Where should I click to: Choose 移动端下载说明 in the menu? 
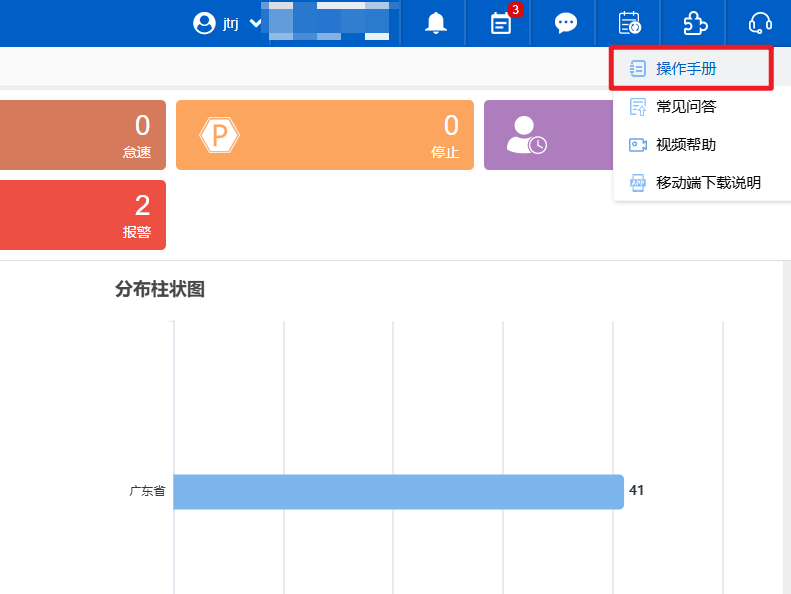pyautogui.click(x=708, y=183)
